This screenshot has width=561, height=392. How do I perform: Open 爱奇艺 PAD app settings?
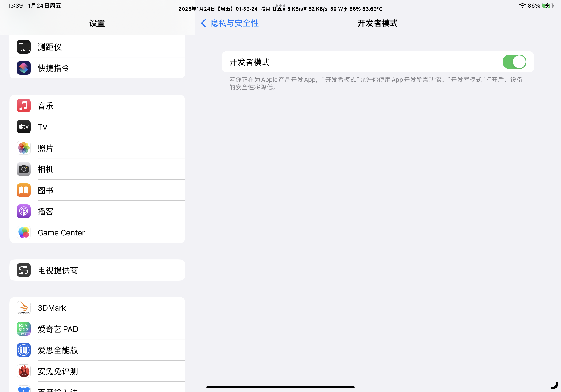tap(97, 329)
